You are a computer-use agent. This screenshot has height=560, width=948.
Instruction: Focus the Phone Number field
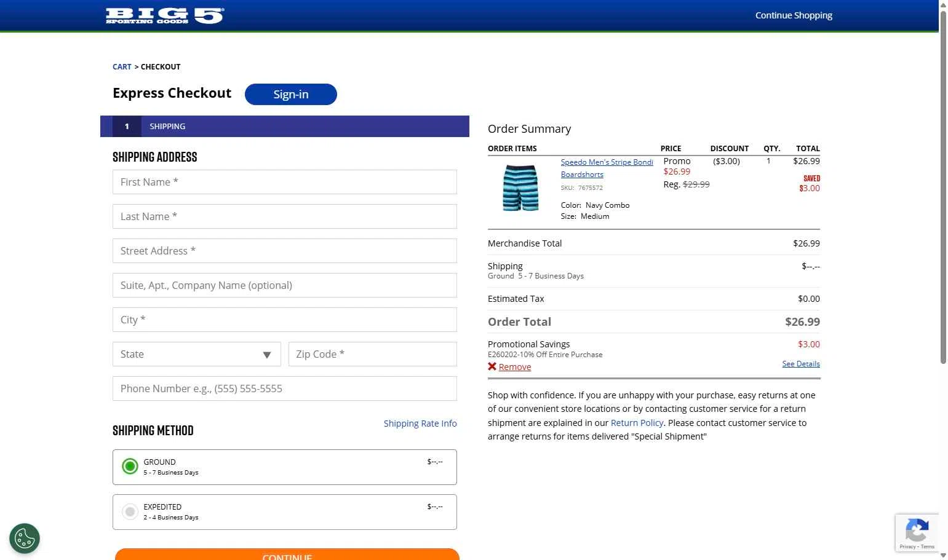click(285, 388)
